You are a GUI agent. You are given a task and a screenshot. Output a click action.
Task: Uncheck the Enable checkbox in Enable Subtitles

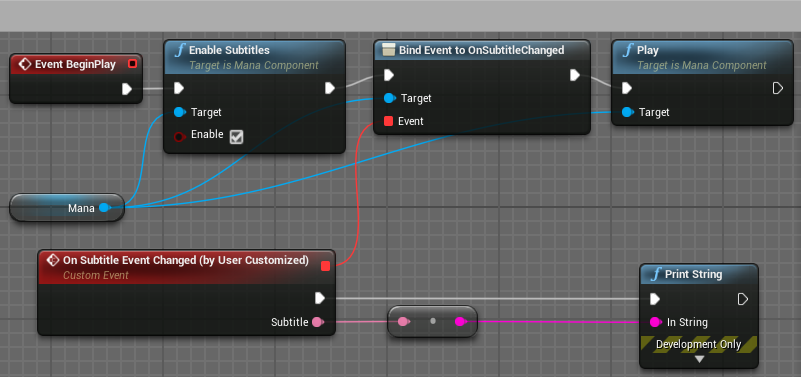236,136
